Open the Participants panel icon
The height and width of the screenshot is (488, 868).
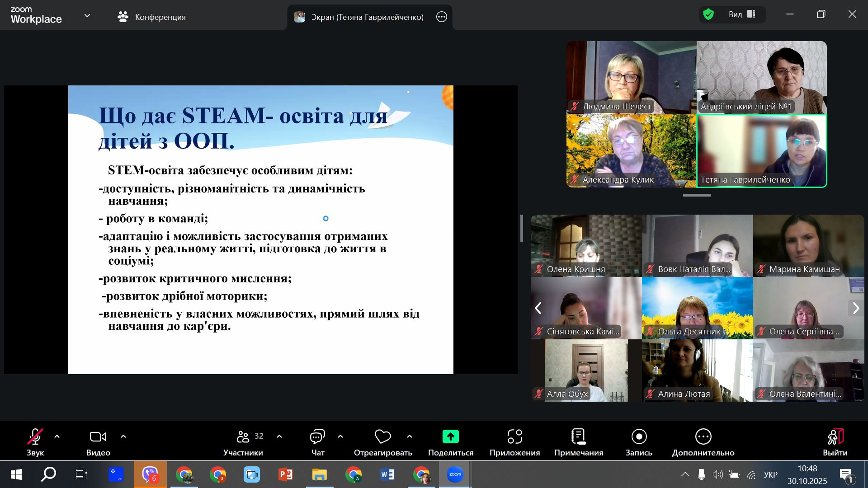243,437
